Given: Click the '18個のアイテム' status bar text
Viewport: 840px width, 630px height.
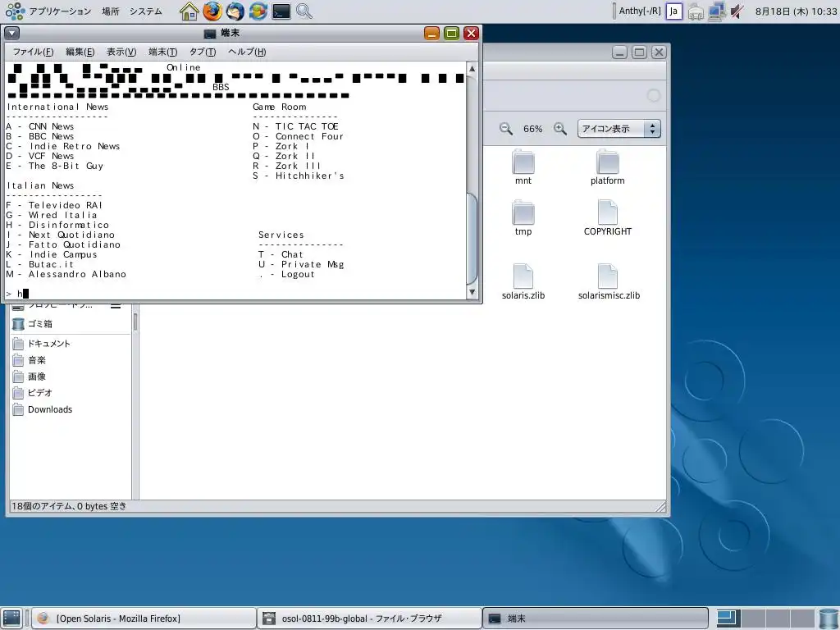Looking at the screenshot, I should (x=69, y=505).
